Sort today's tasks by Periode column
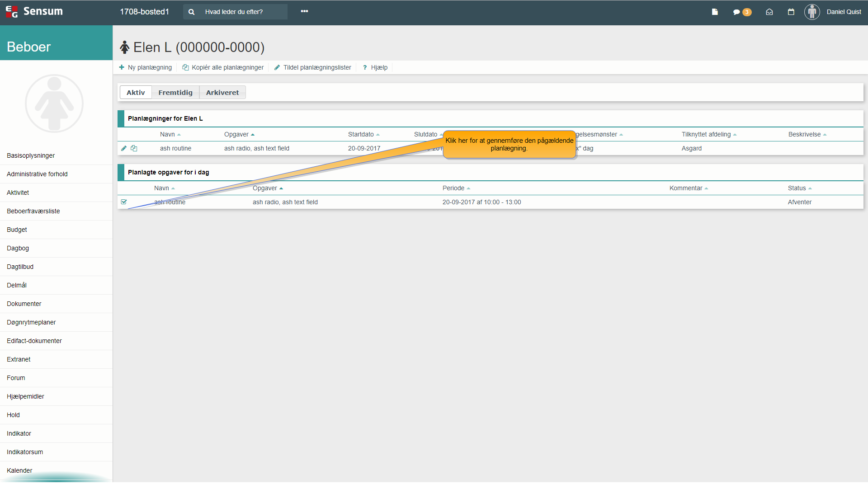Screen dimensions: 868x484 [x=456, y=188]
